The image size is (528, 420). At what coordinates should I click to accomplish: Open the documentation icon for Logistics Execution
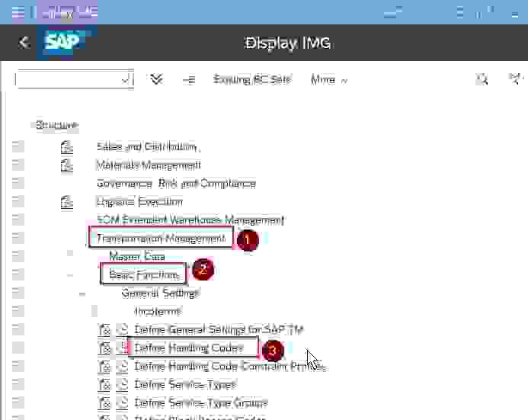click(x=67, y=202)
